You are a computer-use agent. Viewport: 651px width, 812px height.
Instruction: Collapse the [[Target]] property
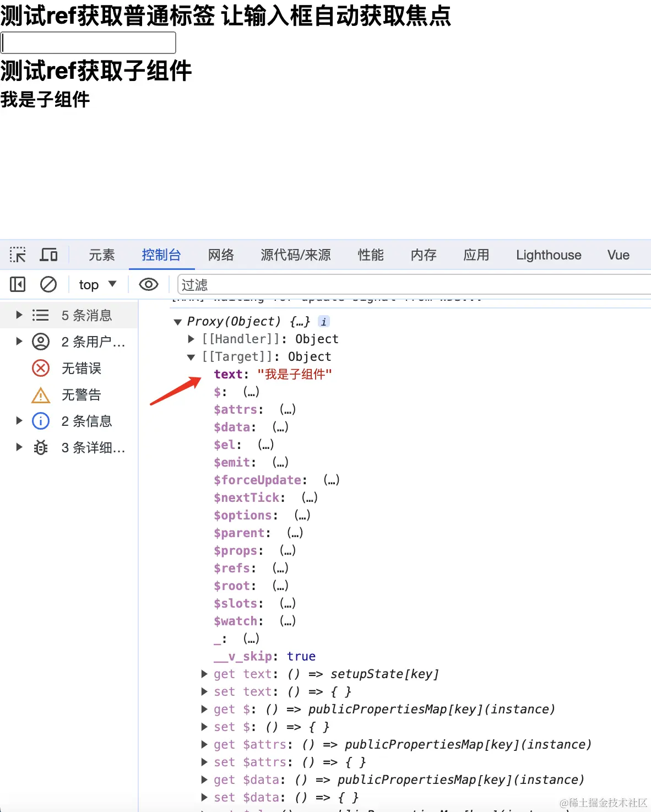pos(191,357)
